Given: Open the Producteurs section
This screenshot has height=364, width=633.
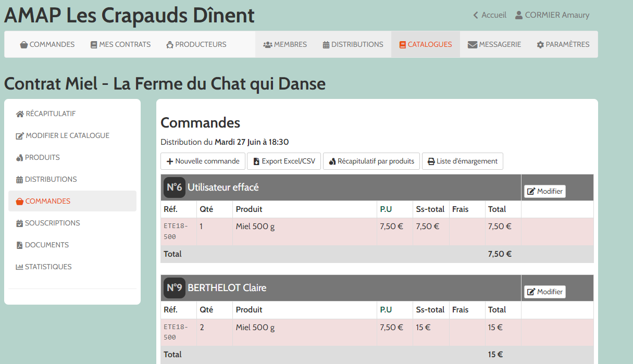Looking at the screenshot, I should tap(196, 45).
